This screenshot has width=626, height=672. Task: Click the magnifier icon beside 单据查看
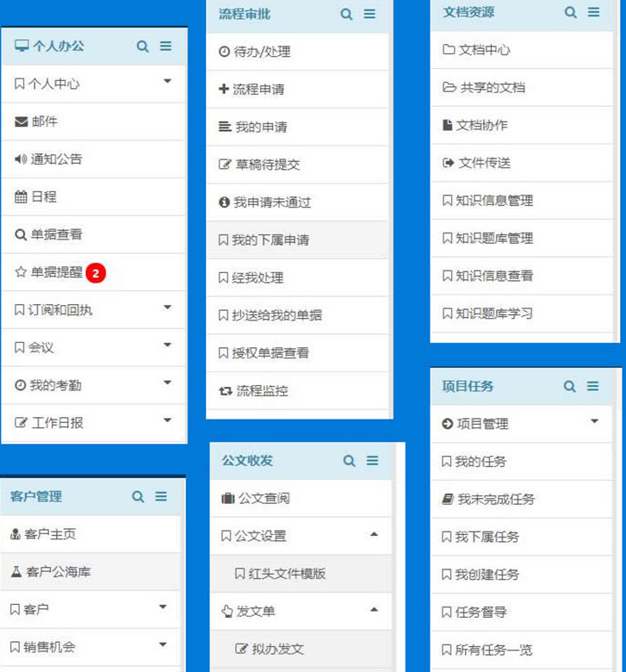21,234
